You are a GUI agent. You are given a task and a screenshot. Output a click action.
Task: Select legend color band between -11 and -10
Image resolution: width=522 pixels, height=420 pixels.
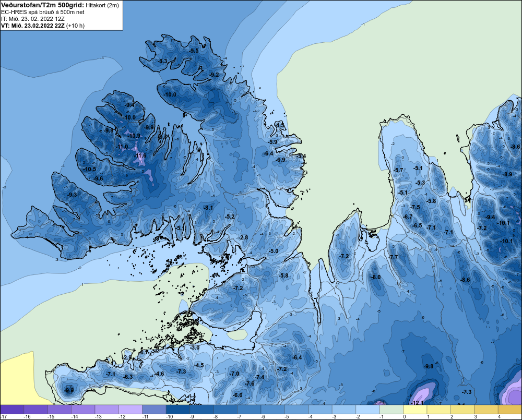154,410
